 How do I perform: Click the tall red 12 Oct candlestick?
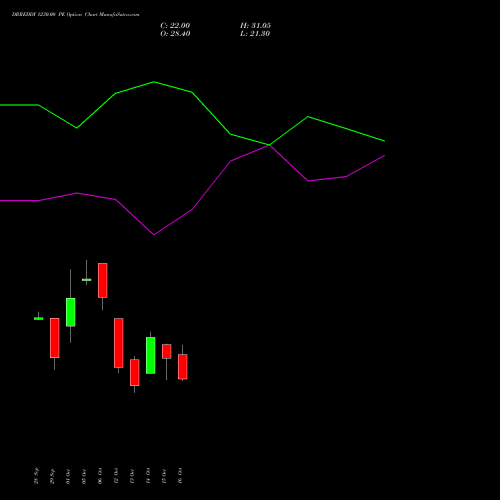click(x=118, y=343)
